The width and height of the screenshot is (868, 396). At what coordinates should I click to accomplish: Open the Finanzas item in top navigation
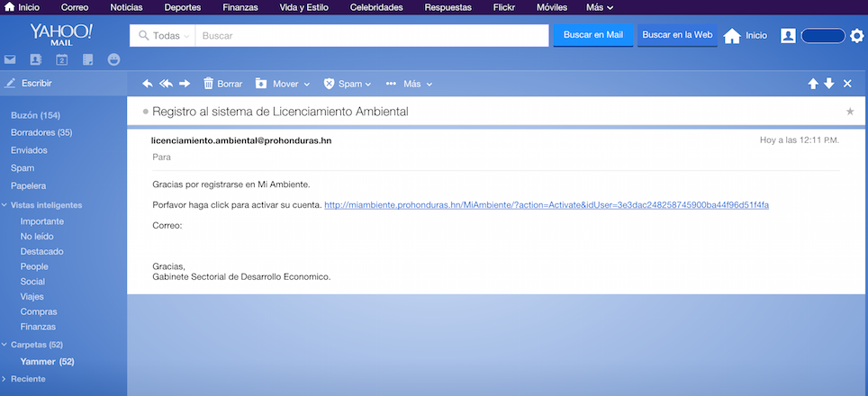pyautogui.click(x=240, y=7)
